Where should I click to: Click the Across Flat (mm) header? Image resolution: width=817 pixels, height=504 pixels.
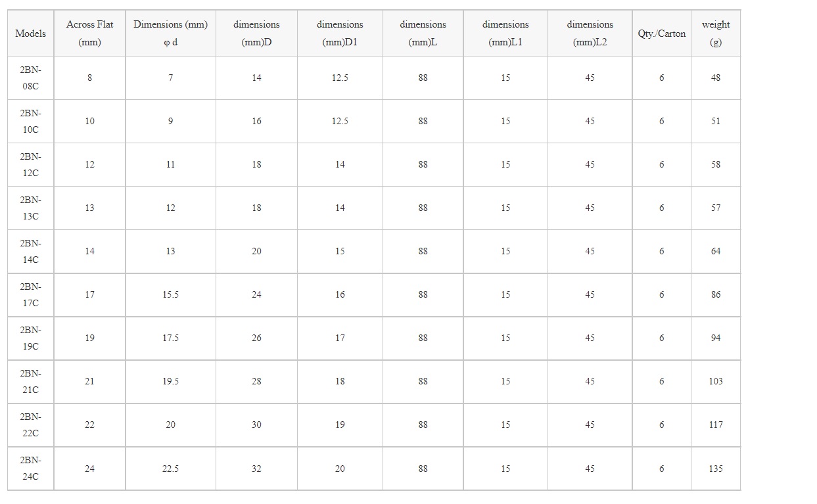(x=89, y=33)
